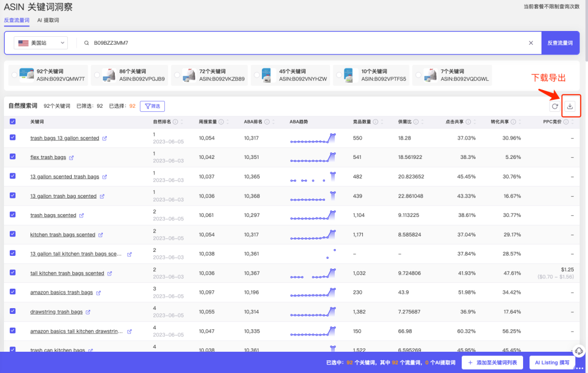Viewport: 588px width, 373px height.
Task: Select variant thumbnail for ASIN B092VNYHZW
Action: 266,75
